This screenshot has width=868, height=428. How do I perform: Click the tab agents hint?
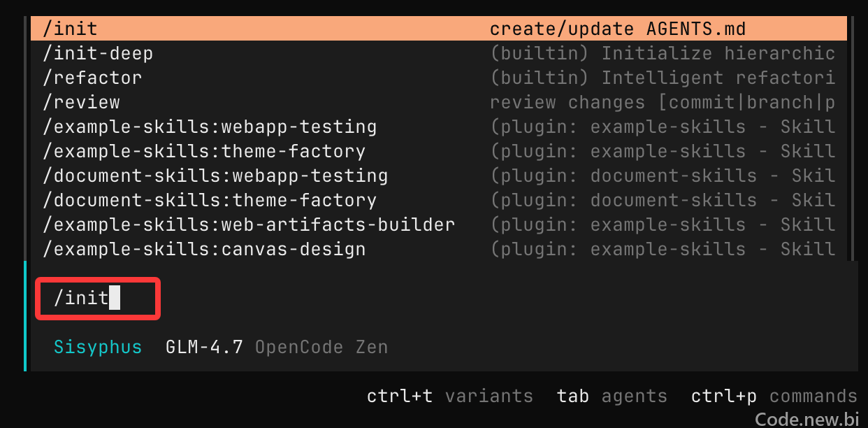[612, 397]
